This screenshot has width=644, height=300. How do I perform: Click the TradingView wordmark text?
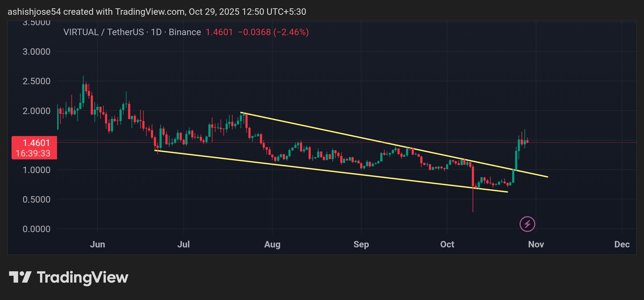[x=82, y=277]
